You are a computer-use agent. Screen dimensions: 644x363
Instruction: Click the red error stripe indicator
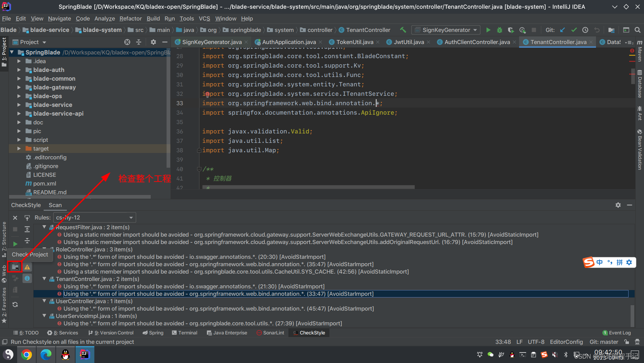632,51
